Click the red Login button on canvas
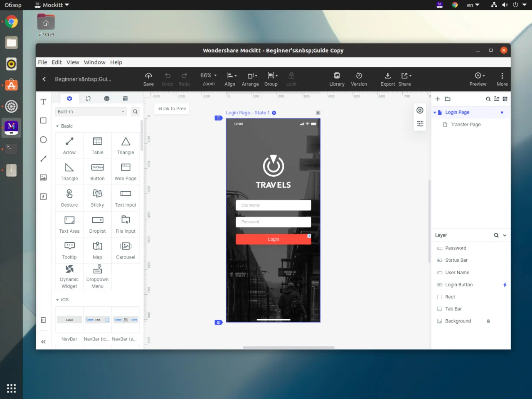This screenshot has width=532, height=399. coord(273,239)
